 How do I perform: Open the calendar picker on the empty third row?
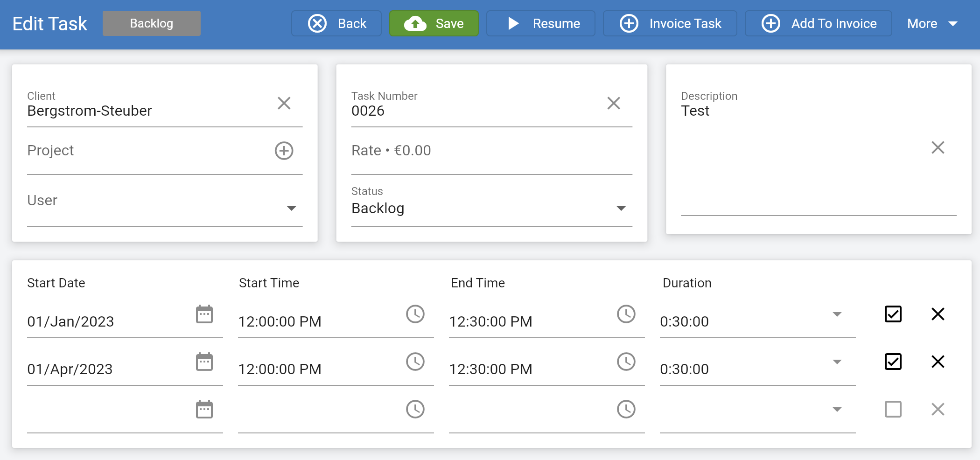[204, 409]
